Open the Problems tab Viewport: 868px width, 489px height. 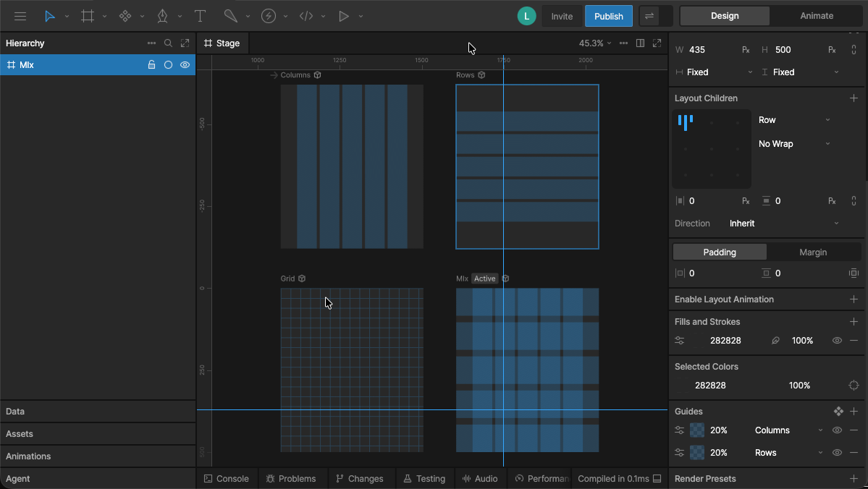291,479
